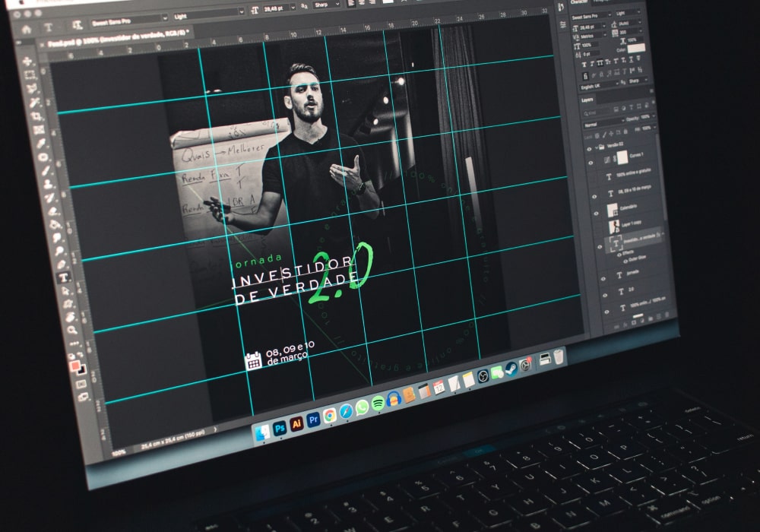Select the Rectangular Marquee tool

[30, 74]
